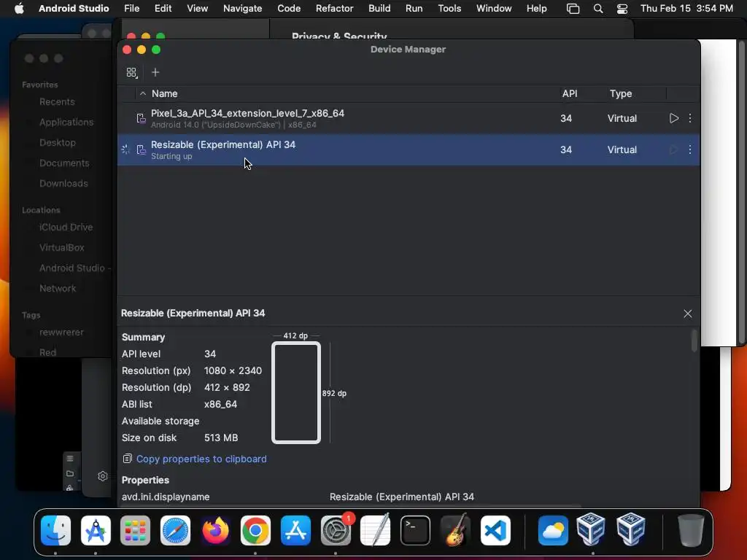747x560 pixels.
Task: Select the Resizable (Experimental) API 34 row
Action: point(409,149)
